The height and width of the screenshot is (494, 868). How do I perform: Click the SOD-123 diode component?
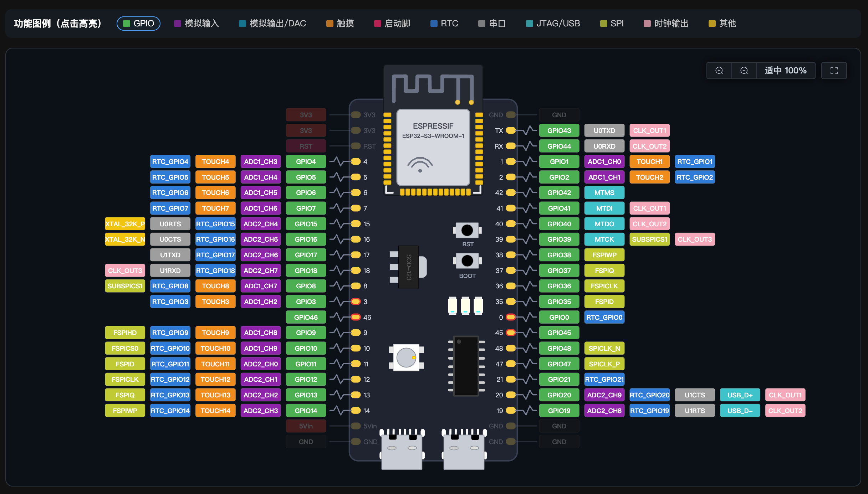[x=409, y=267]
